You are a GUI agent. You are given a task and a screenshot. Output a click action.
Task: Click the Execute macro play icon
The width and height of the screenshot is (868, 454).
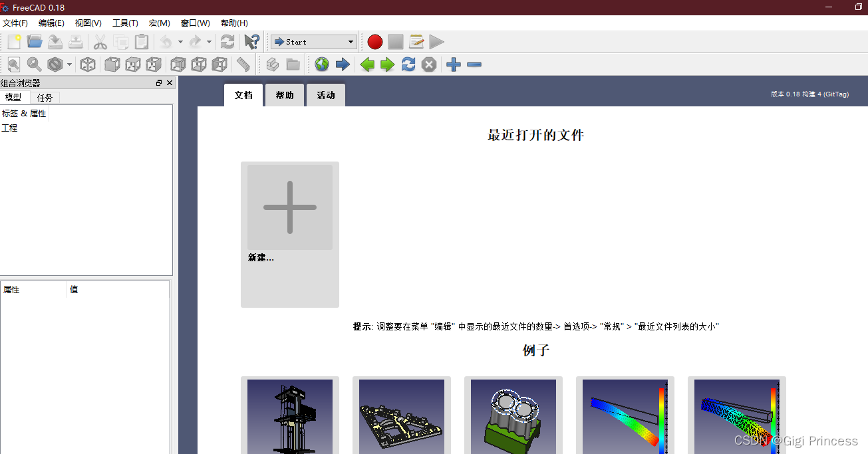(x=436, y=42)
